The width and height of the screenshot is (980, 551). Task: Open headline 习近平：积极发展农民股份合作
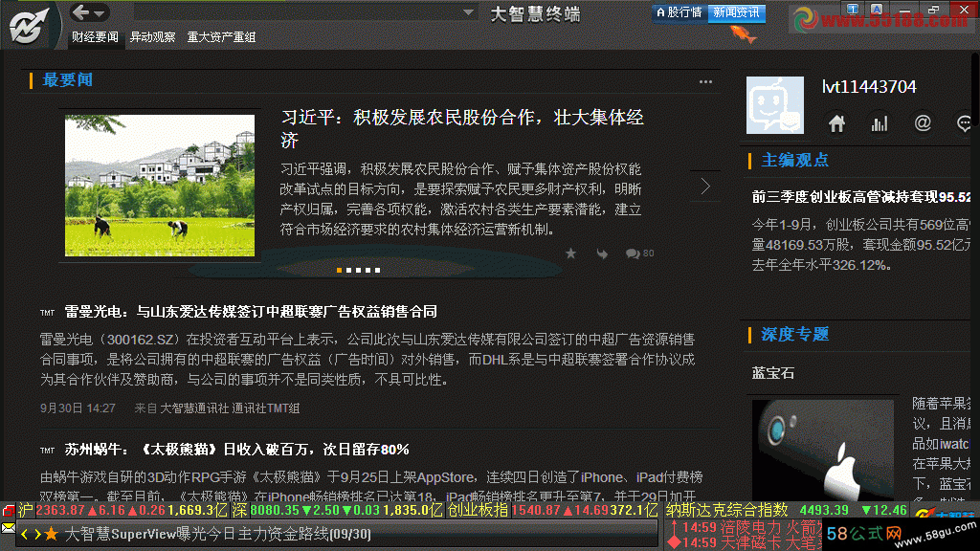(462, 128)
